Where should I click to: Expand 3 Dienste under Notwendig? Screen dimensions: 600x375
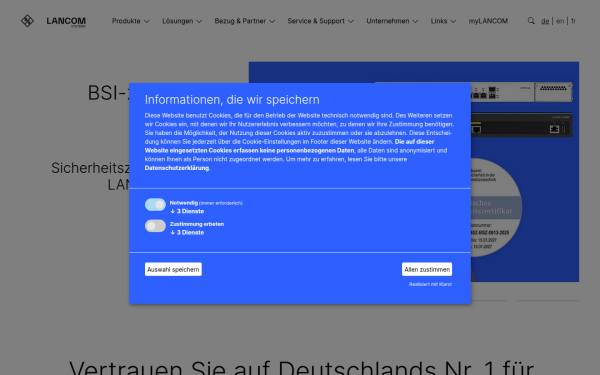pyautogui.click(x=187, y=211)
